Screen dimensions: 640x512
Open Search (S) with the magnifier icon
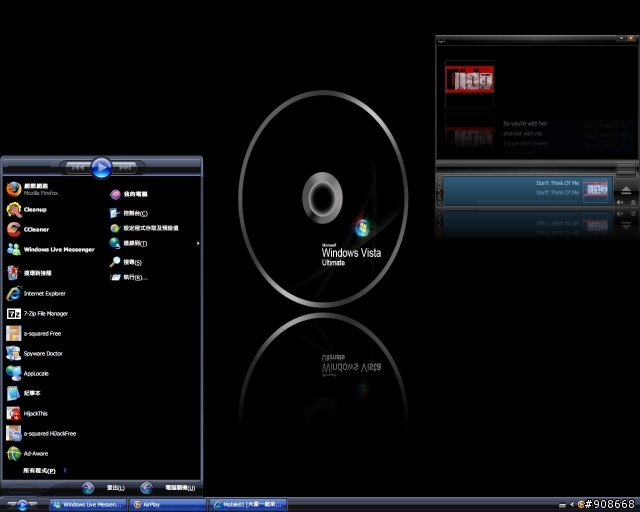pos(126,262)
